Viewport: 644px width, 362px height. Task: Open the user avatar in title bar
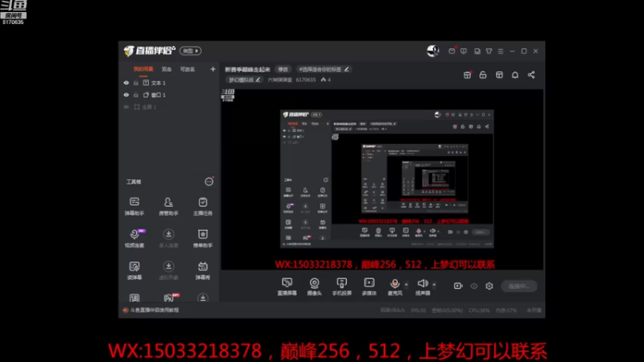tap(432, 51)
